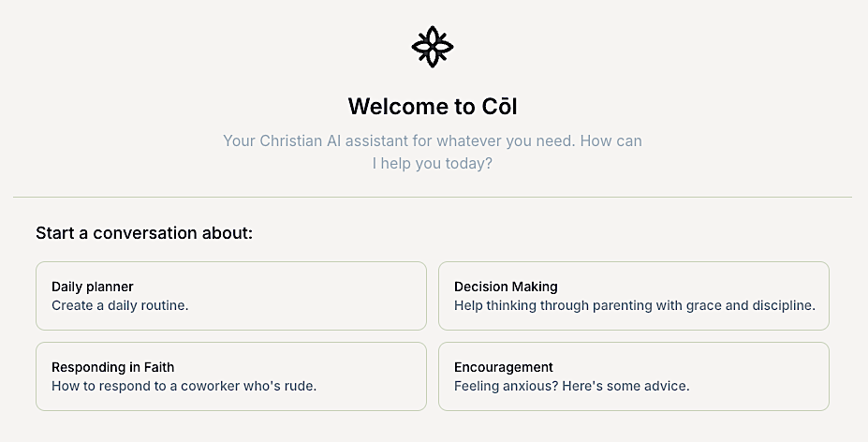868x442 pixels.
Task: Click the 'I help you today?' text line
Action: pos(433,163)
